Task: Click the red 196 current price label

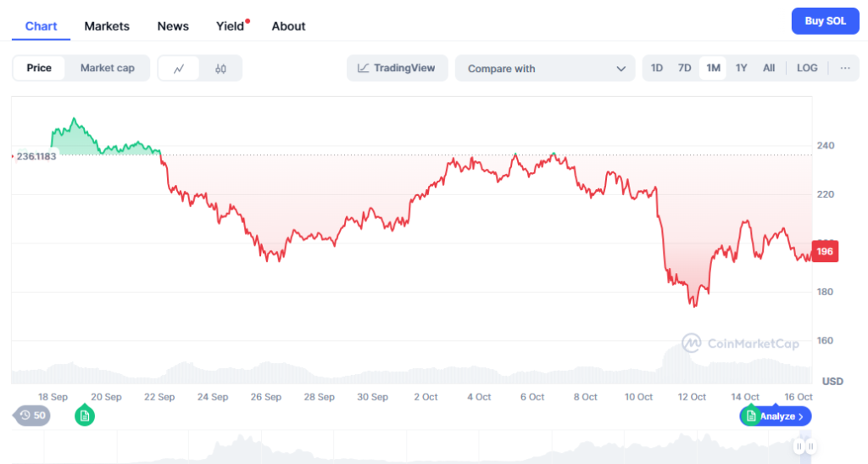Action: coord(825,251)
